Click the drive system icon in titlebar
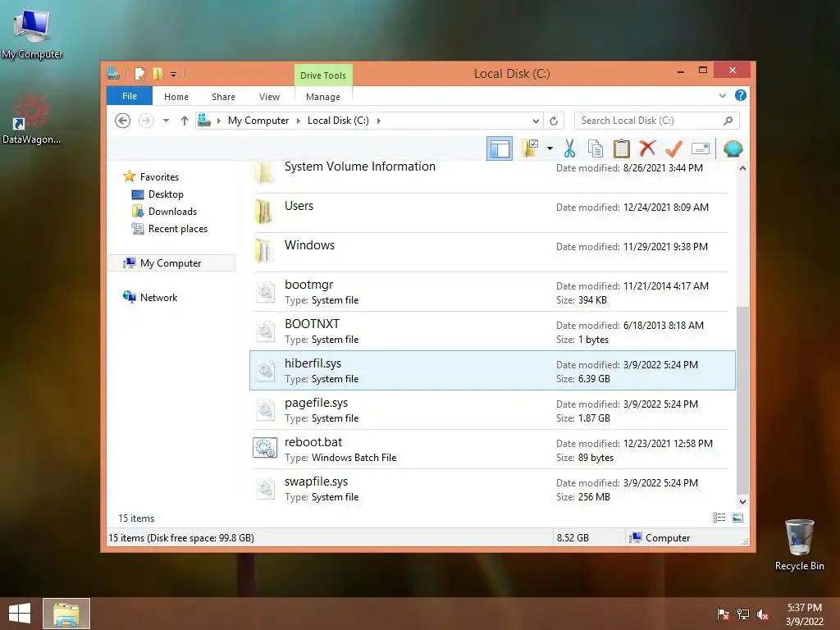 [113, 73]
